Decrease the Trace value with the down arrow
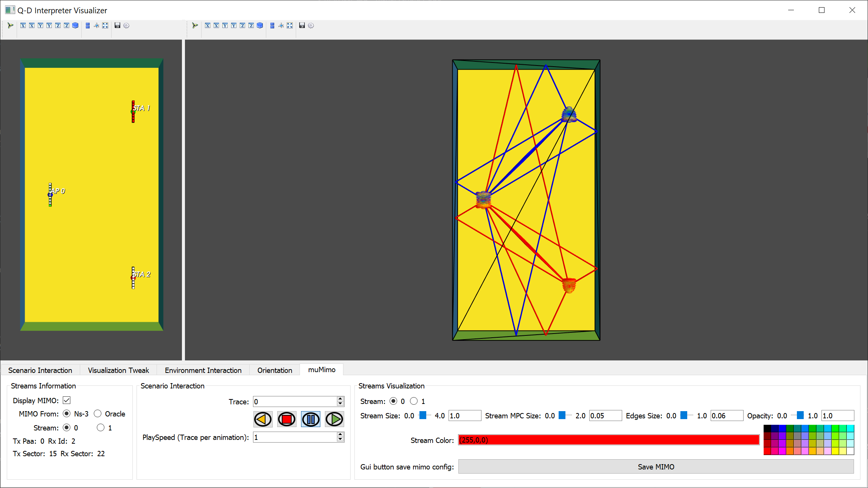 (x=340, y=404)
